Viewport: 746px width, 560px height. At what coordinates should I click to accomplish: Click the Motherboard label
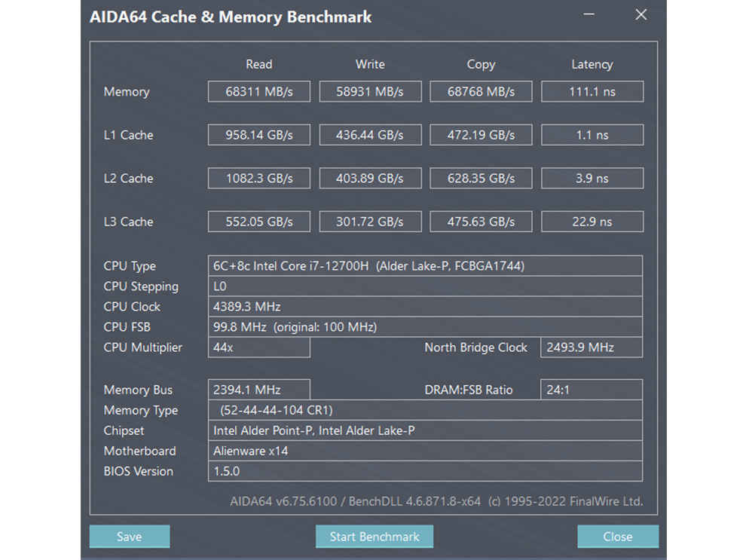(140, 451)
